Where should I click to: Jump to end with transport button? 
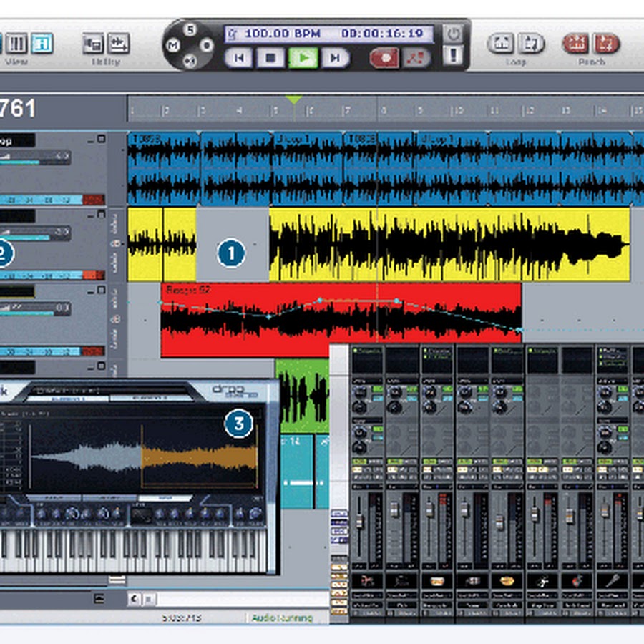[334, 57]
